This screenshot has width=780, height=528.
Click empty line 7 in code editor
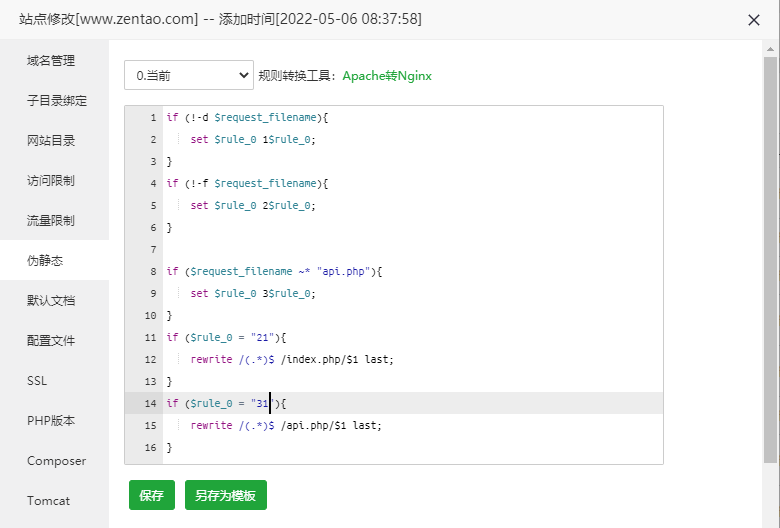click(x=400, y=249)
